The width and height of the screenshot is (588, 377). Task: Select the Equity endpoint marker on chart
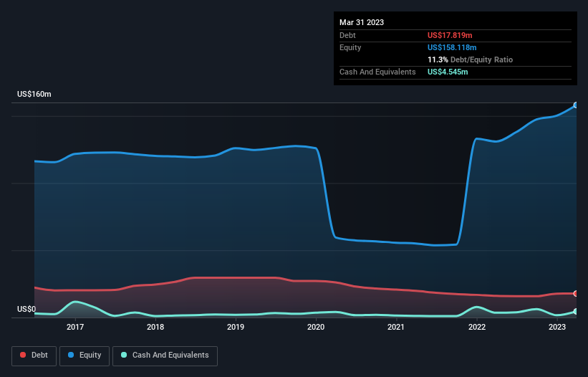[576, 105]
